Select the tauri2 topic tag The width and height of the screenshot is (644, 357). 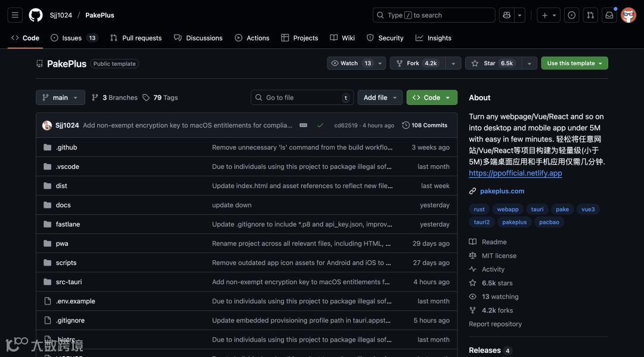tap(482, 222)
